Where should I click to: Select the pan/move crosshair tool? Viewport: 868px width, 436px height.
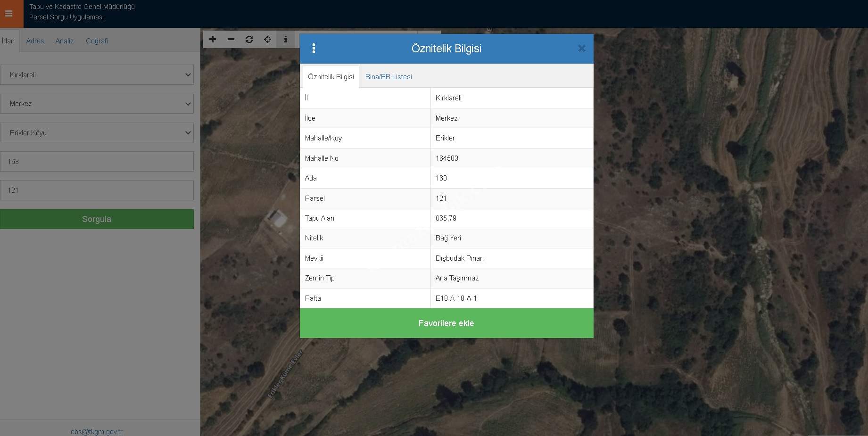click(267, 40)
